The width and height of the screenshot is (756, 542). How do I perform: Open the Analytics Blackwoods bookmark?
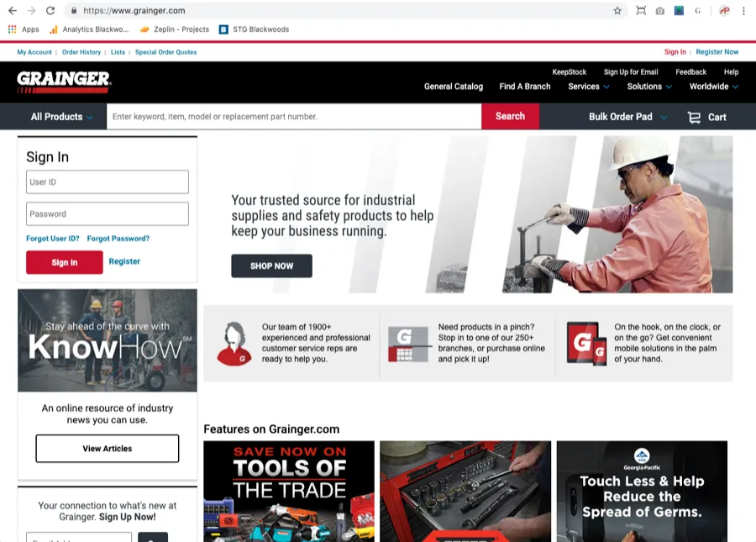(89, 29)
